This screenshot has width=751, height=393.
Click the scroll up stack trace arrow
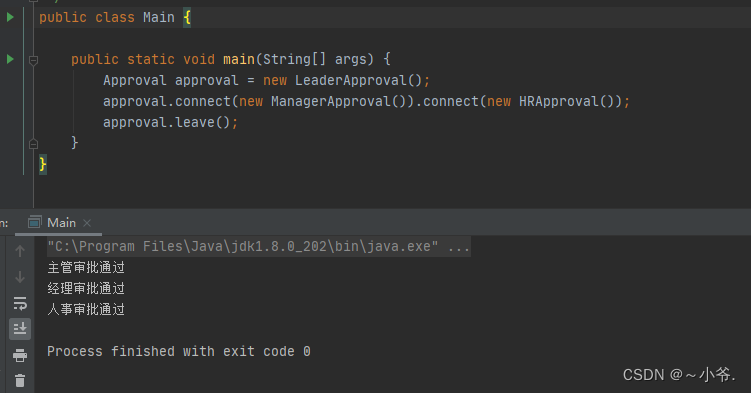(20, 251)
